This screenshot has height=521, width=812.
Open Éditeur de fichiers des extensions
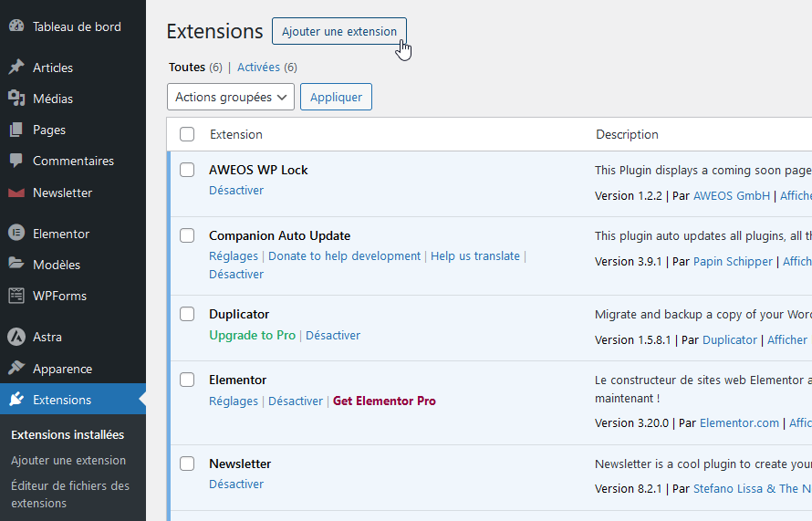[70, 494]
